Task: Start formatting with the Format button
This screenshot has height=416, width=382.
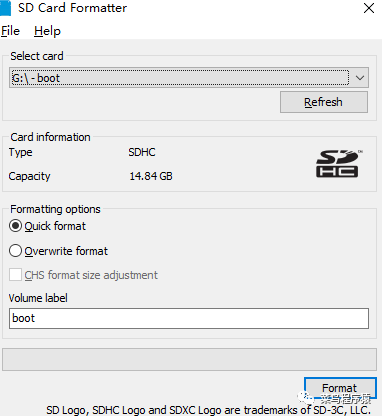Action: 340,388
